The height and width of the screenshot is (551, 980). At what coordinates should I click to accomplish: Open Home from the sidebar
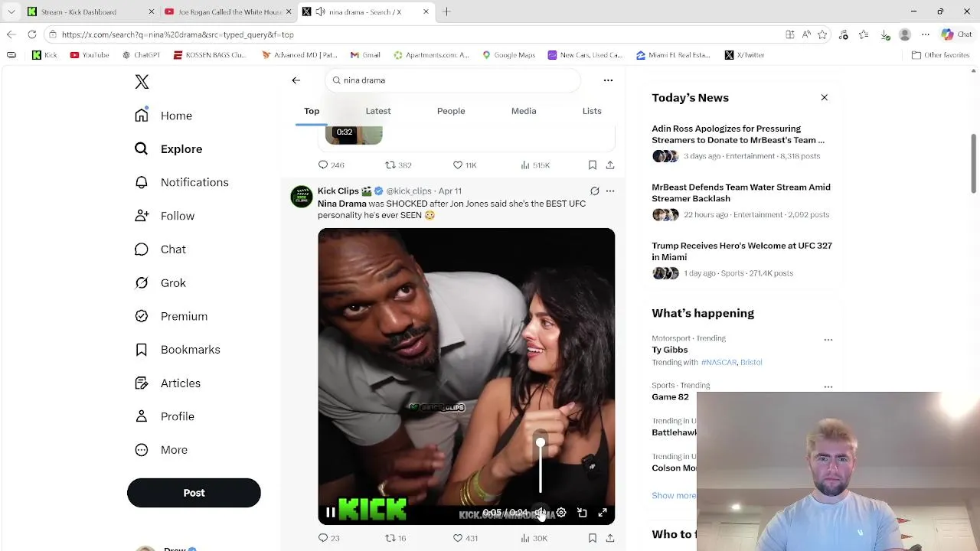pos(164,116)
